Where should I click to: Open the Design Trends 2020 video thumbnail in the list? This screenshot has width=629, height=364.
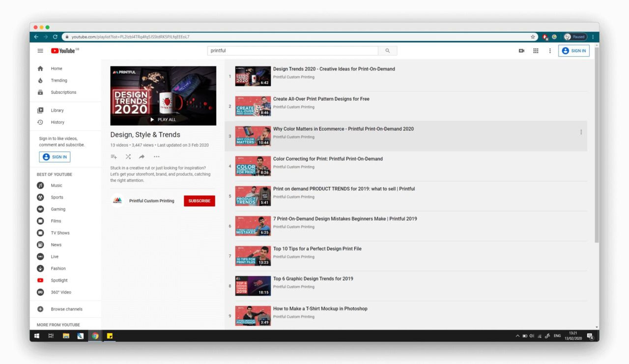pos(253,76)
